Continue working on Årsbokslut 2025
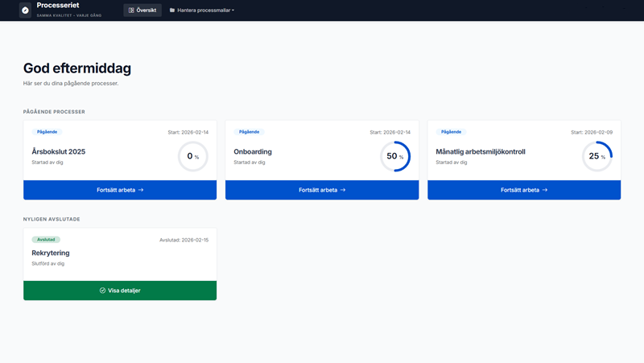644x363 pixels. 120,190
